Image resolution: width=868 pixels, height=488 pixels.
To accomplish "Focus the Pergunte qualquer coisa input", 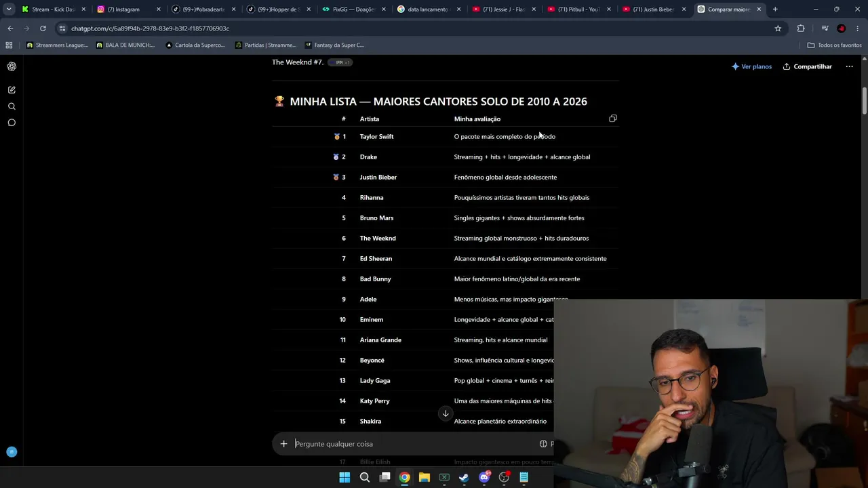I will pos(414,444).
